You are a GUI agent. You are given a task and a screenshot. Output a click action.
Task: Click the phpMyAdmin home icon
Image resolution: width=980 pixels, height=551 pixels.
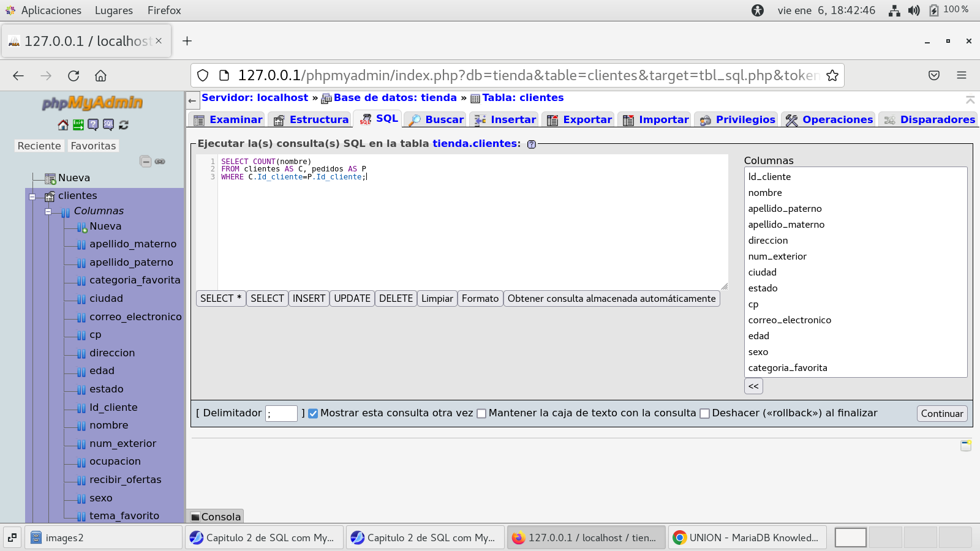tap(63, 125)
